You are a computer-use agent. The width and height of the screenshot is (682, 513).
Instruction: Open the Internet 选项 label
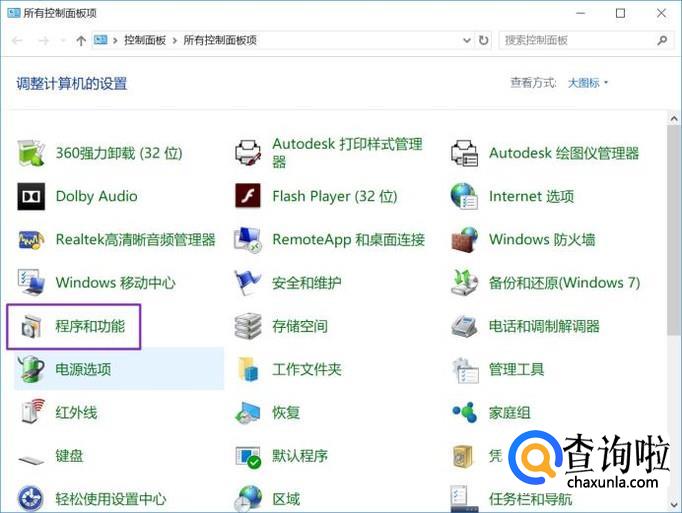point(532,196)
